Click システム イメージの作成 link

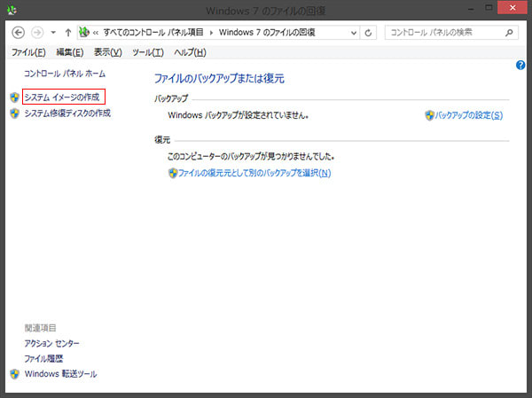point(62,98)
